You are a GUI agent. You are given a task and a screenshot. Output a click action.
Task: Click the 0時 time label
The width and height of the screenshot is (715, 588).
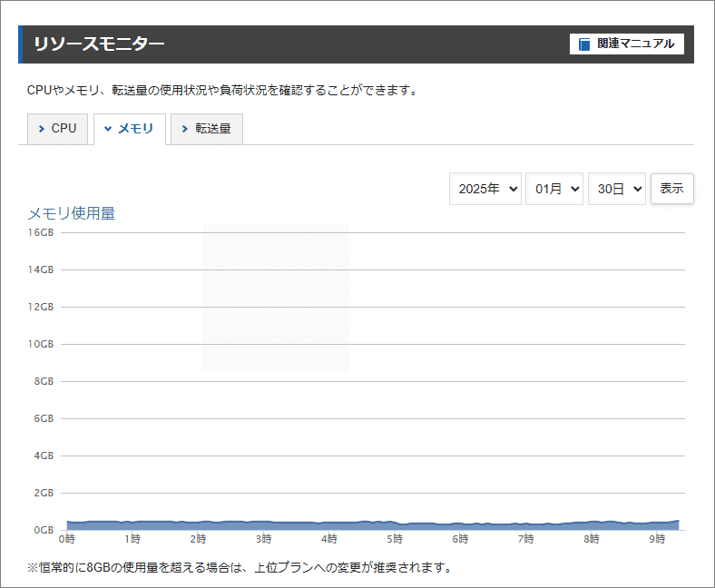[x=66, y=539]
